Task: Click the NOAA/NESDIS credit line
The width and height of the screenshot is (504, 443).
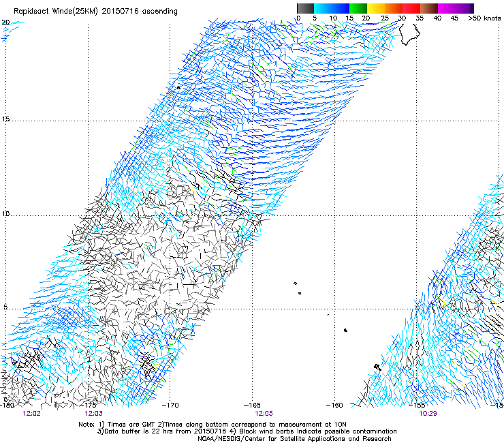Action: pyautogui.click(x=294, y=439)
